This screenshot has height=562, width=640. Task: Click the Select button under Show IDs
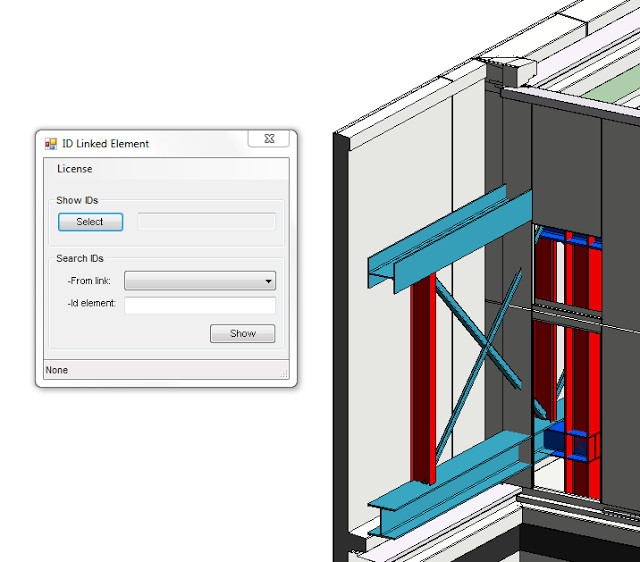pyautogui.click(x=90, y=222)
